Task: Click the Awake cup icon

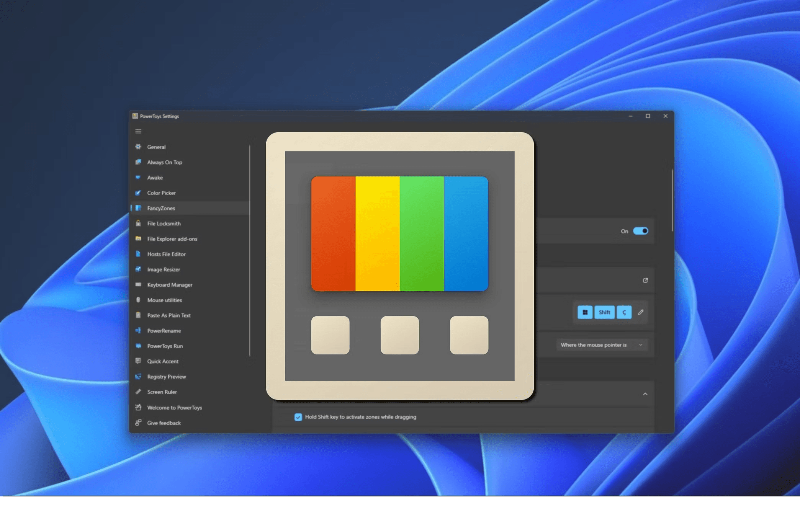Action: pos(138,177)
